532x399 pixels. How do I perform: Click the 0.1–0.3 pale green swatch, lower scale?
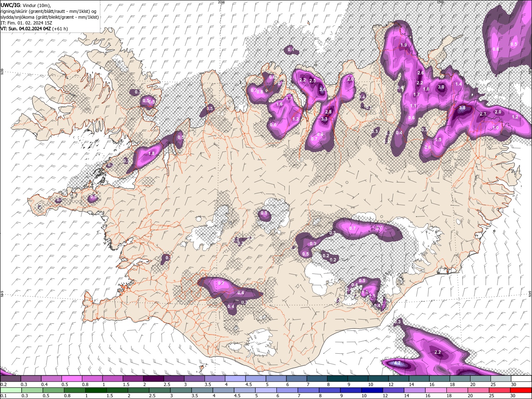click(x=10, y=390)
